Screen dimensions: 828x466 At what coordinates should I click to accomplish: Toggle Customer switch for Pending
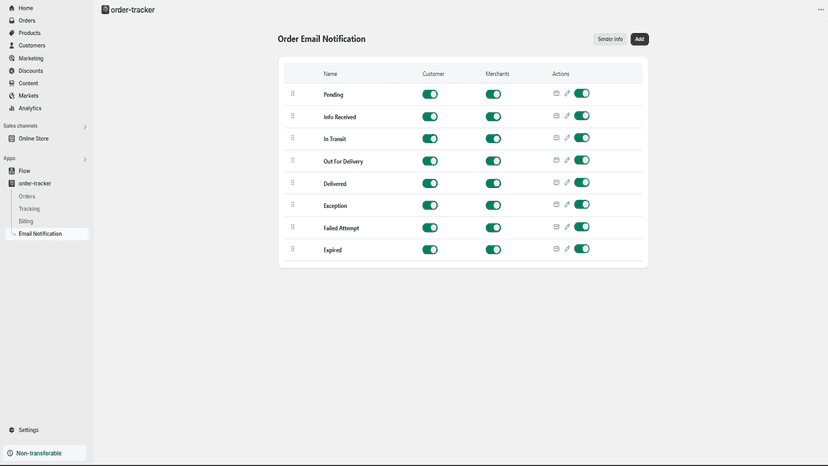click(430, 95)
